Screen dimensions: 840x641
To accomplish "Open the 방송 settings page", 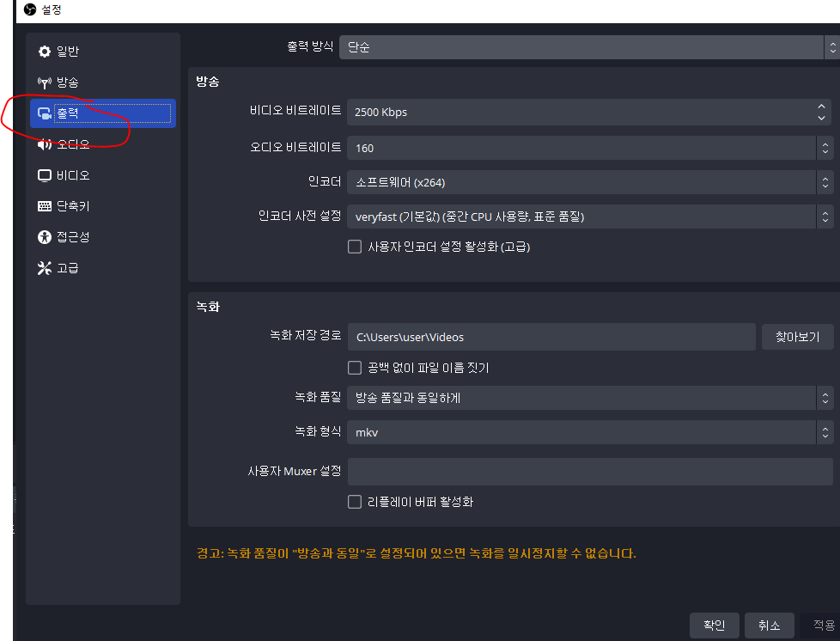I will 103,82.
